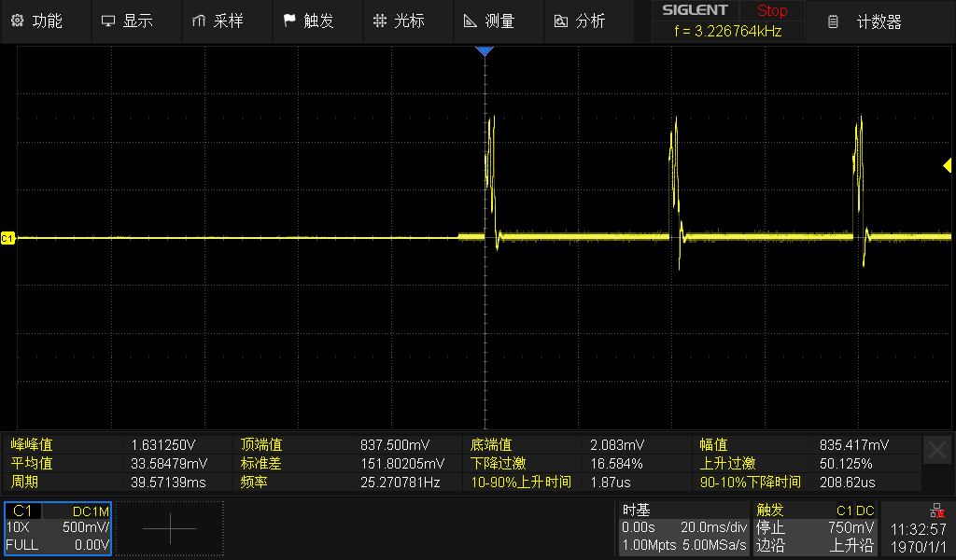Add a new channel with plus box
This screenshot has width=956, height=560.
pyautogui.click(x=170, y=528)
